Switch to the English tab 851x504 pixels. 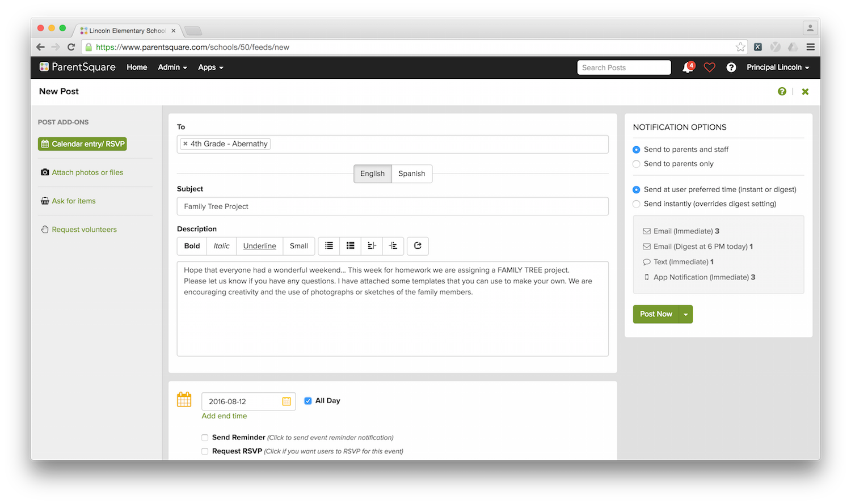tap(373, 173)
